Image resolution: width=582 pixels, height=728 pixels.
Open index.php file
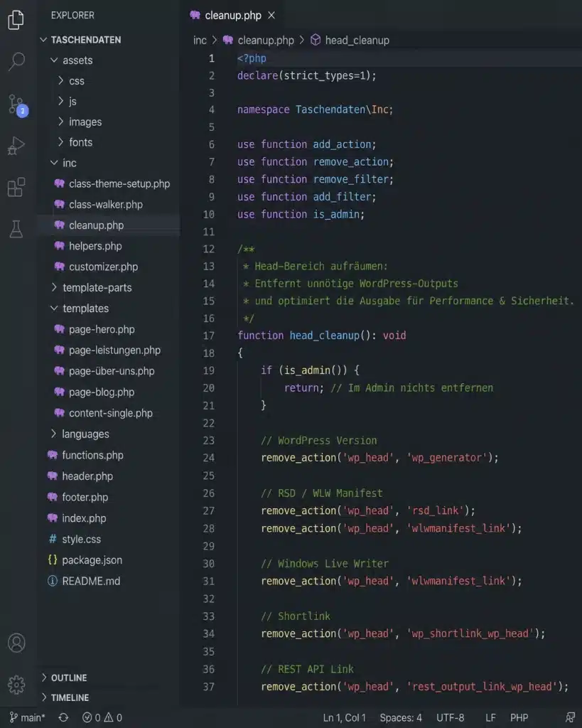[x=77, y=518]
